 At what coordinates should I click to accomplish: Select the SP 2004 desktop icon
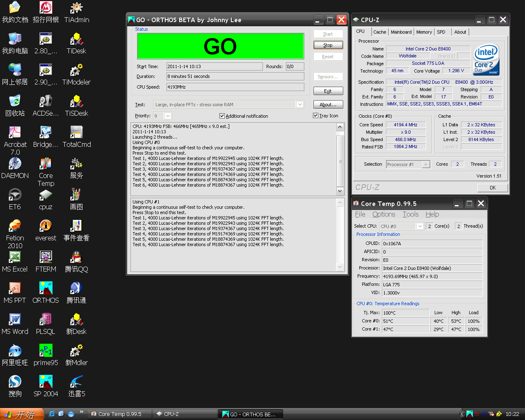point(46,386)
